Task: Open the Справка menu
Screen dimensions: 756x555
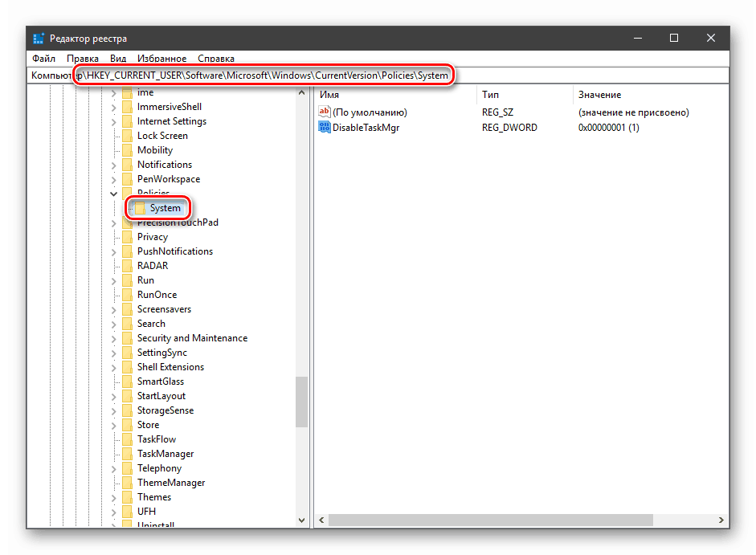Action: [216, 59]
